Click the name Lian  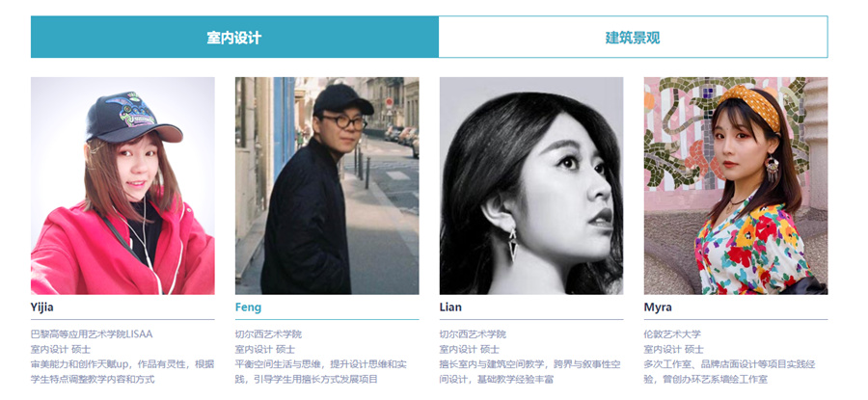(450, 307)
